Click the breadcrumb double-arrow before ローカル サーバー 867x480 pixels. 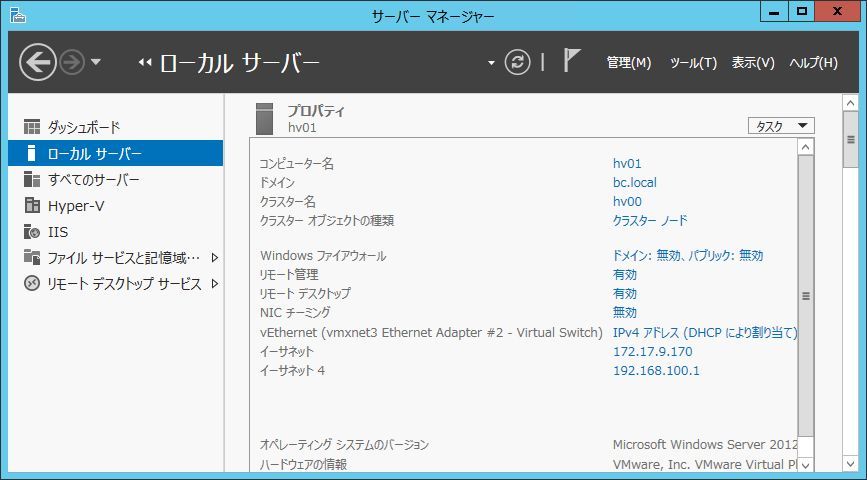tap(145, 62)
